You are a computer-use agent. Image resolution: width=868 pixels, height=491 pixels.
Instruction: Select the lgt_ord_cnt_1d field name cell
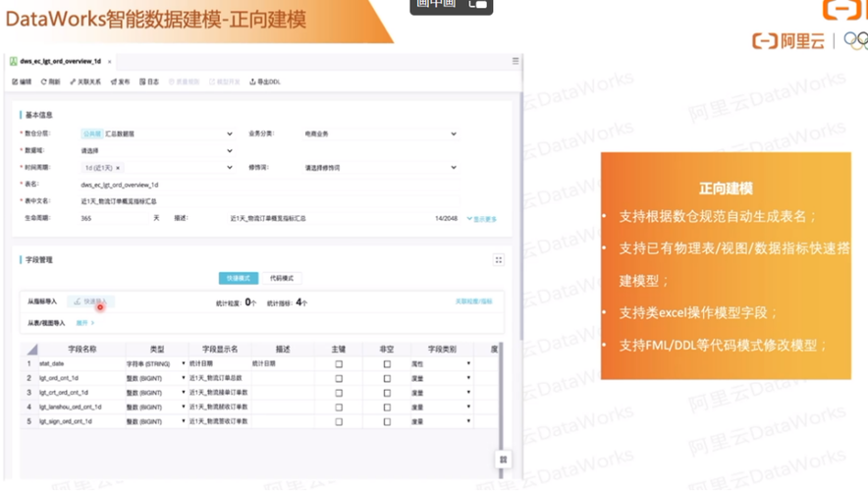[x=81, y=379]
